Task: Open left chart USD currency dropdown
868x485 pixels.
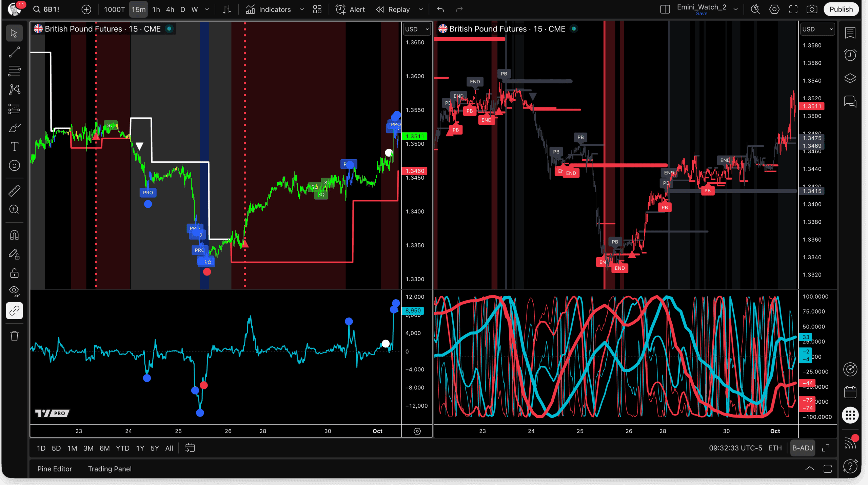Action: tap(417, 29)
